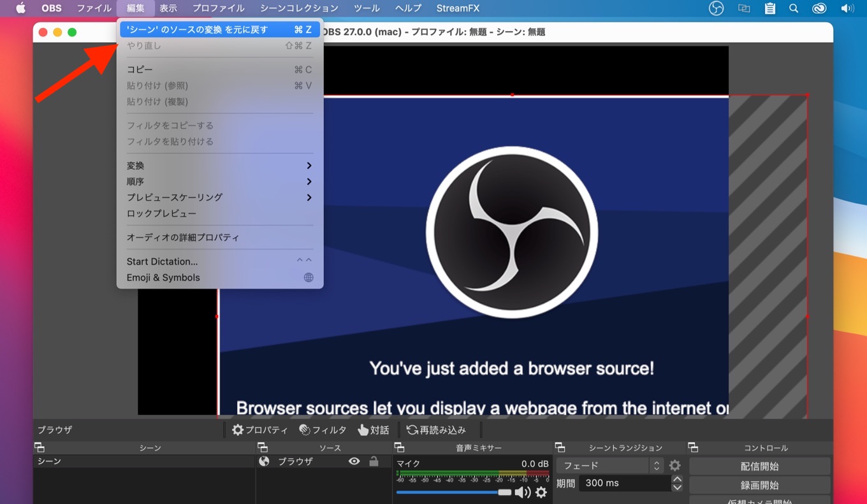Select the シーン item in the scenes list
The image size is (867, 504).
coord(144,461)
